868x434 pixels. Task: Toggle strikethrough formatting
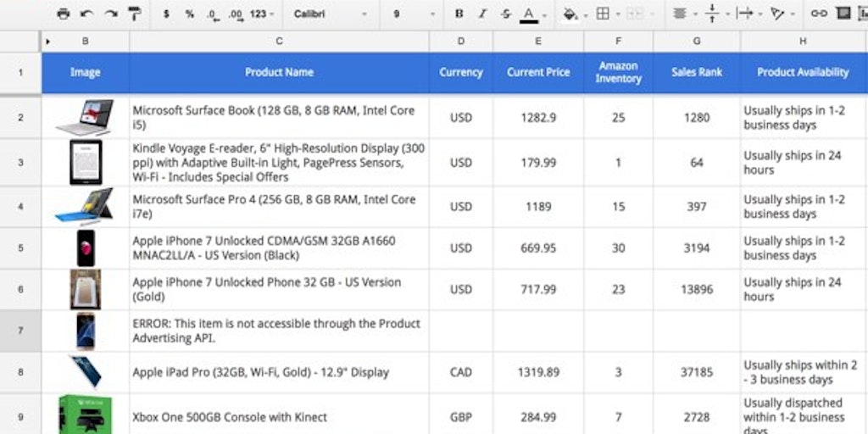point(505,14)
